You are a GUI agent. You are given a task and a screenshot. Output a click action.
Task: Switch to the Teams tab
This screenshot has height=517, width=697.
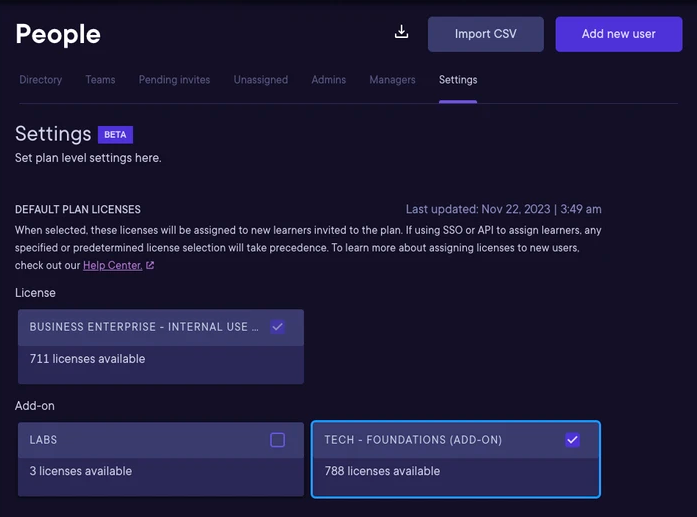(x=100, y=80)
